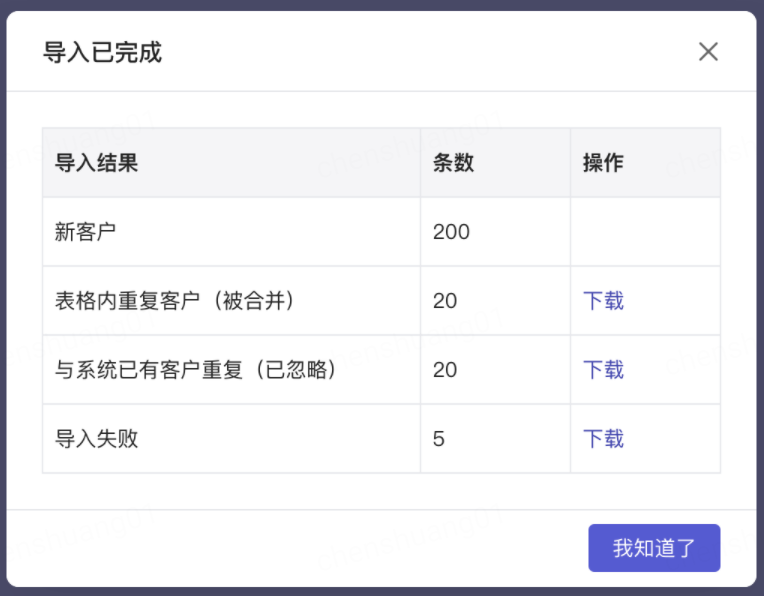Download the 与系统已有客户重复（已忽略）records
This screenshot has height=596, width=764.
pyautogui.click(x=603, y=370)
